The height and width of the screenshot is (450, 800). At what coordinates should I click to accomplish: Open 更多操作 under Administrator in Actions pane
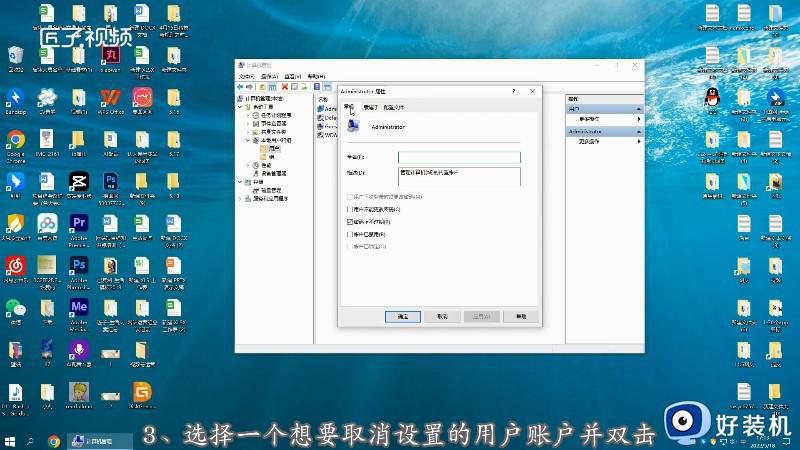pyautogui.click(x=604, y=141)
